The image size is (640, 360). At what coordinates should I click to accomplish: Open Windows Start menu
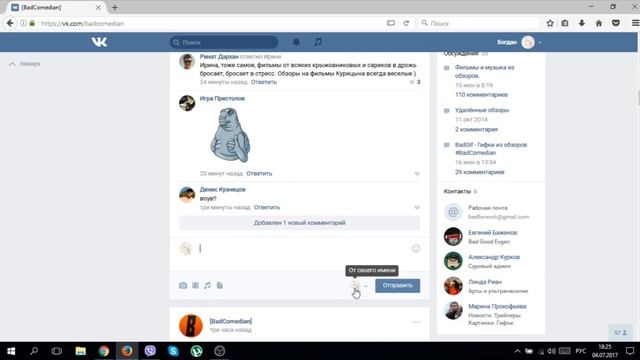[x=11, y=351]
